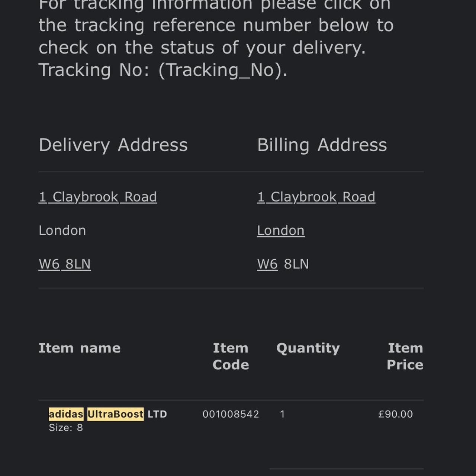
Task: Click the Item Price column header
Action: (405, 356)
